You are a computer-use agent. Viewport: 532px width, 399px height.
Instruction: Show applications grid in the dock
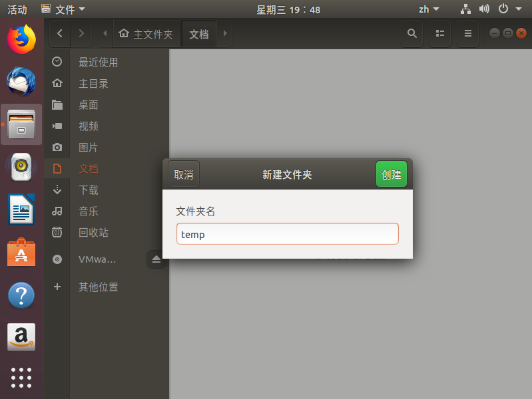[x=21, y=377]
